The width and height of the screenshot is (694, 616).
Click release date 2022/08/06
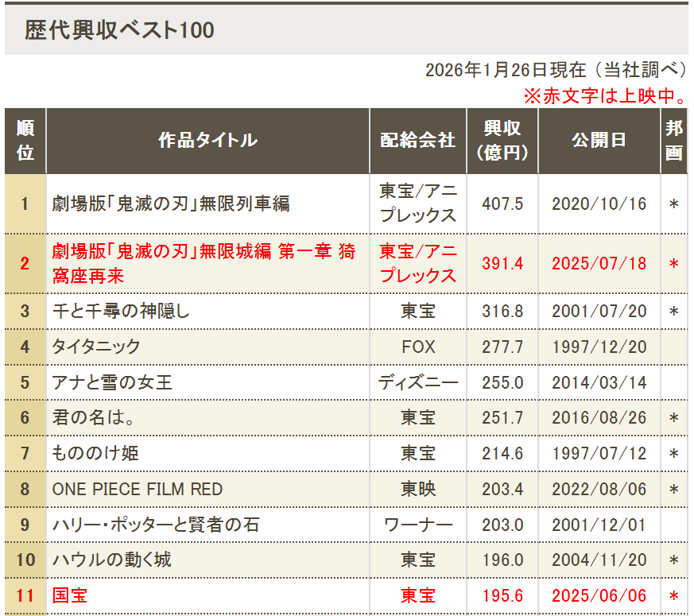[x=599, y=490]
